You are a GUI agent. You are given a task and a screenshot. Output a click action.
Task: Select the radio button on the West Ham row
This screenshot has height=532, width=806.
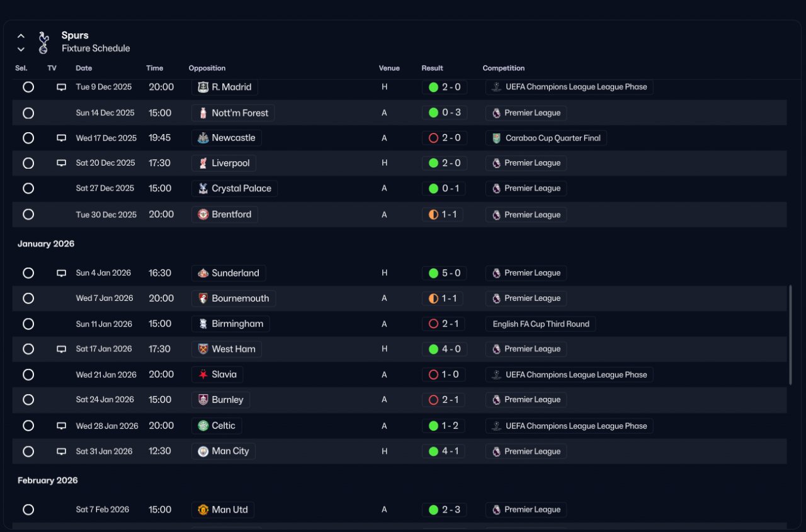[28, 349]
